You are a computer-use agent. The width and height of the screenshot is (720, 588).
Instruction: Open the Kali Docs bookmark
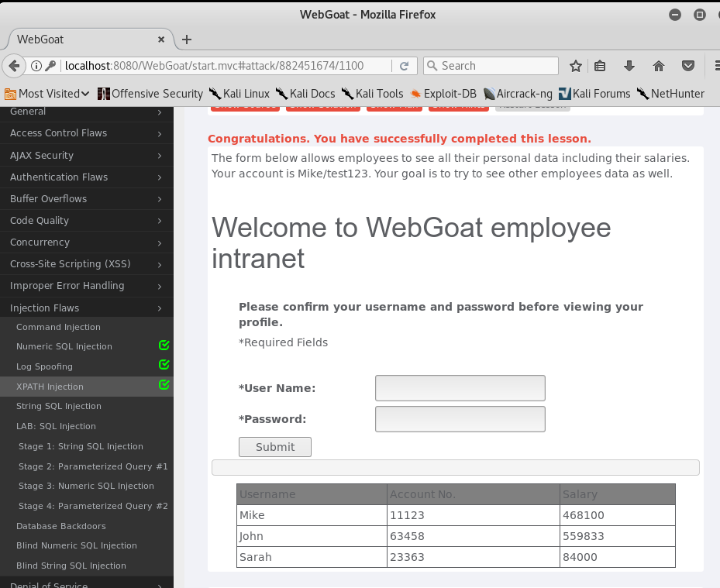tap(305, 94)
